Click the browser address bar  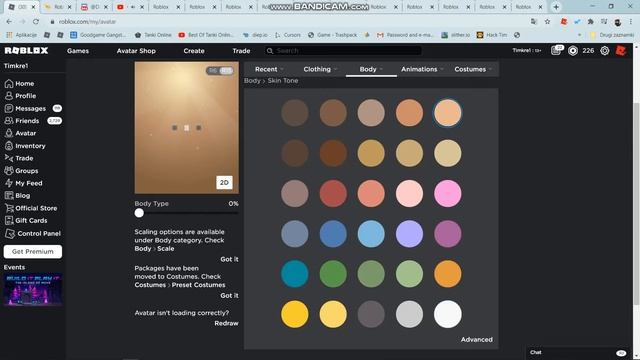click(x=286, y=22)
